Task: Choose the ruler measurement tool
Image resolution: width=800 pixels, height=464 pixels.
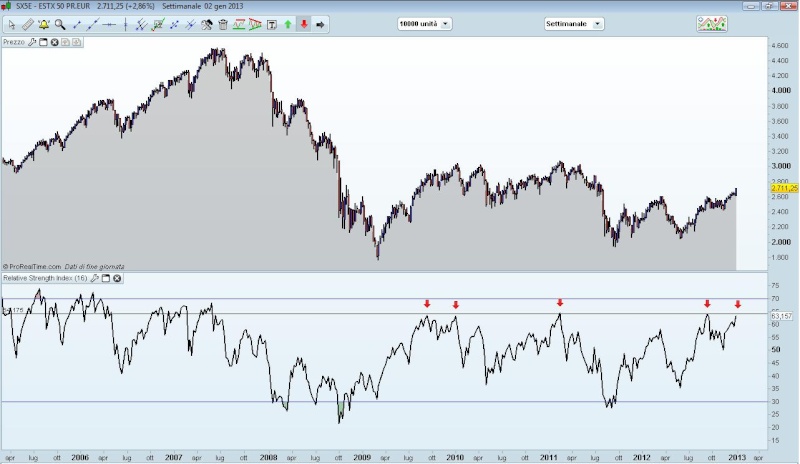Action: point(28,25)
